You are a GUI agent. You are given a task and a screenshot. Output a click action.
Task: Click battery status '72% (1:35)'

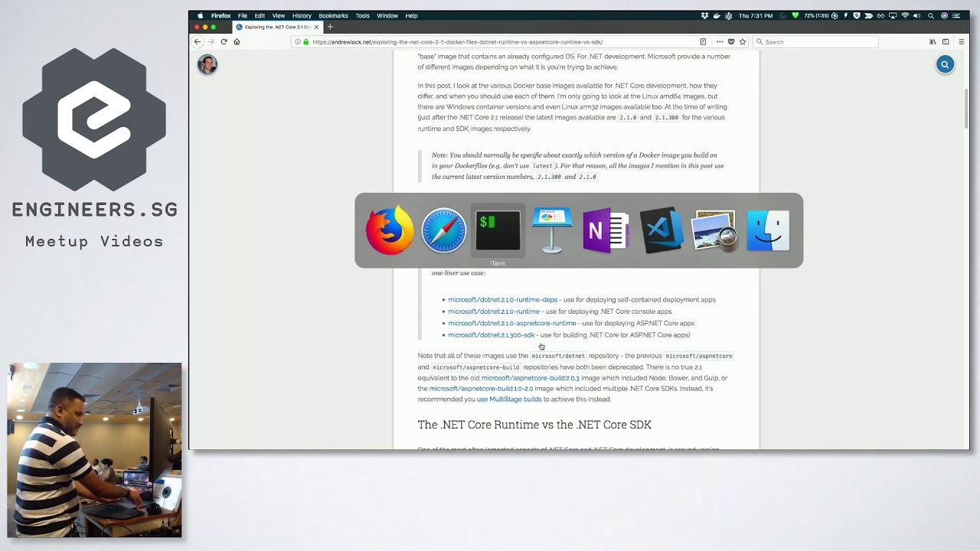[816, 15]
